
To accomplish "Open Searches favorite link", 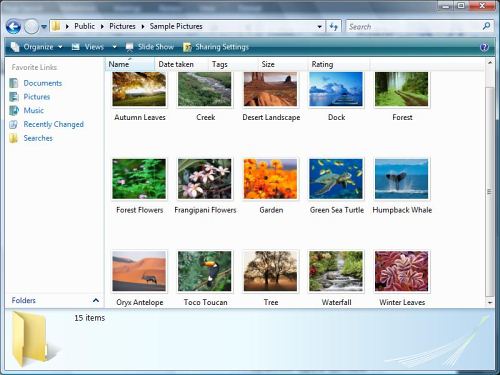I will pos(38,138).
